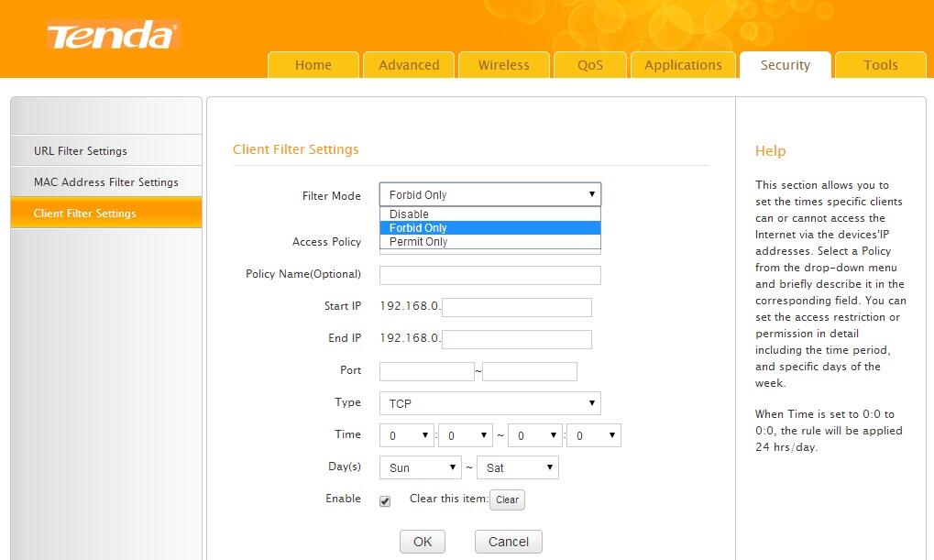
Task: Click the ending Port field
Action: (530, 372)
